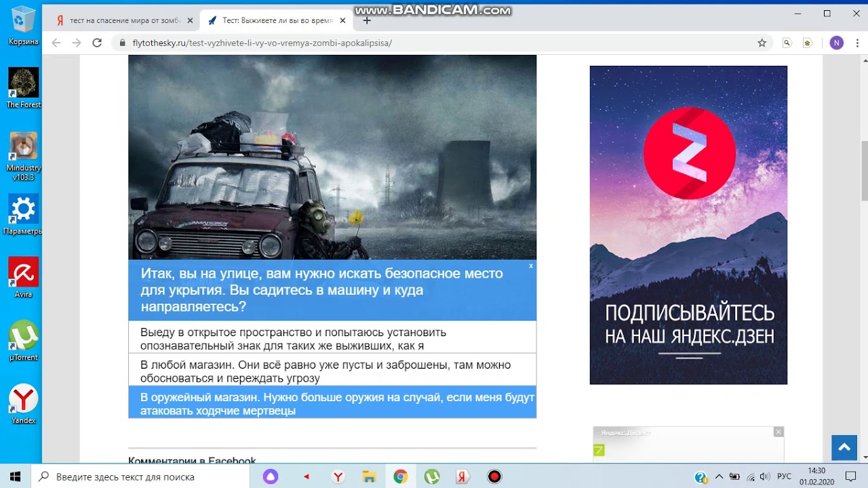868x488 pixels.
Task: Open the clock and date flyout
Action: click(x=816, y=476)
